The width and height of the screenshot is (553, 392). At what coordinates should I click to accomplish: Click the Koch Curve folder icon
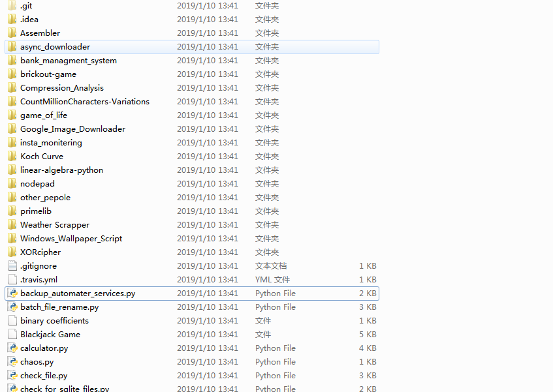[12, 157]
